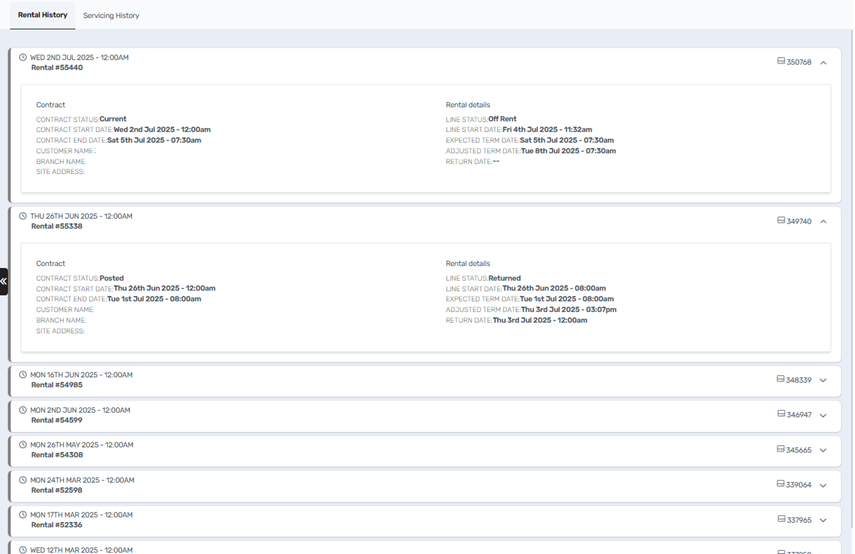Image resolution: width=855 pixels, height=554 pixels.
Task: Select the Rental History tab
Action: pyautogui.click(x=43, y=15)
